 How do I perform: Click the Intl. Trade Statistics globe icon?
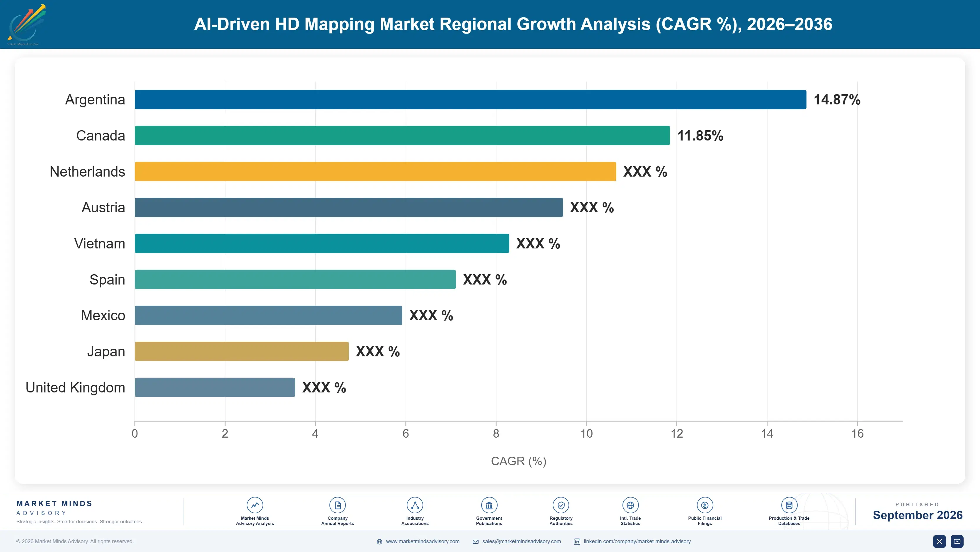click(630, 505)
